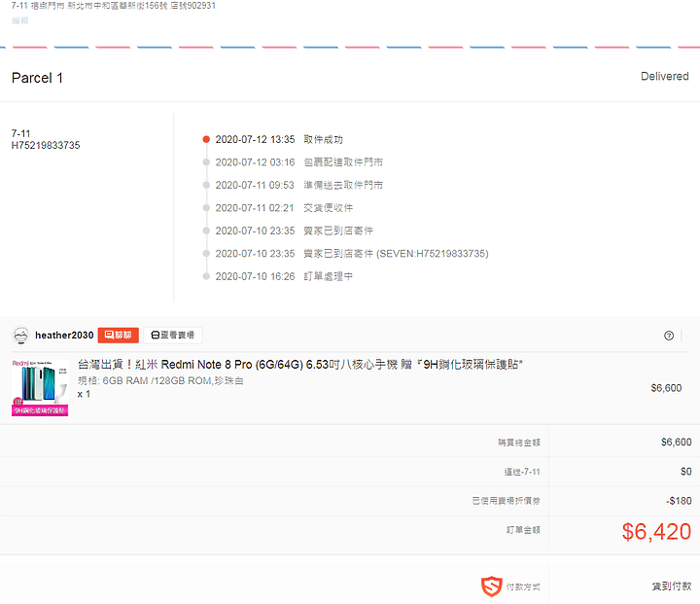
Task: Click the Delivered status label
Action: (665, 77)
